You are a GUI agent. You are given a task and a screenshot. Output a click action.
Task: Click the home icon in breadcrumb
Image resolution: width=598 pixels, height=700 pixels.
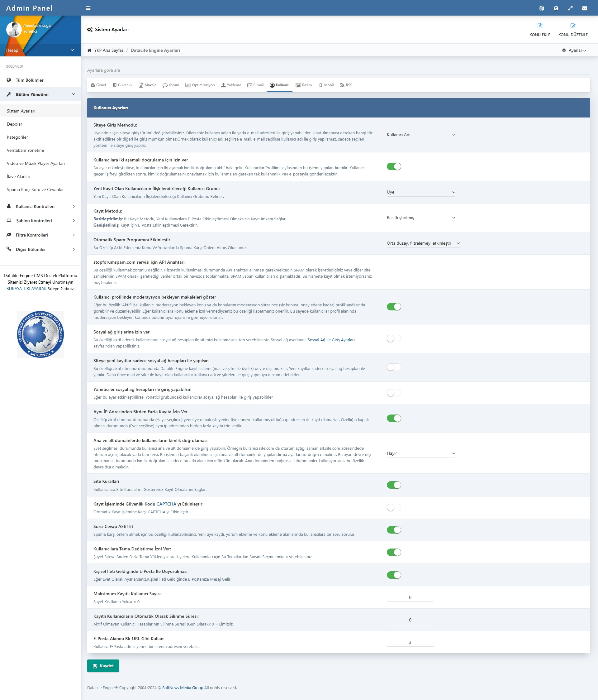(x=89, y=50)
